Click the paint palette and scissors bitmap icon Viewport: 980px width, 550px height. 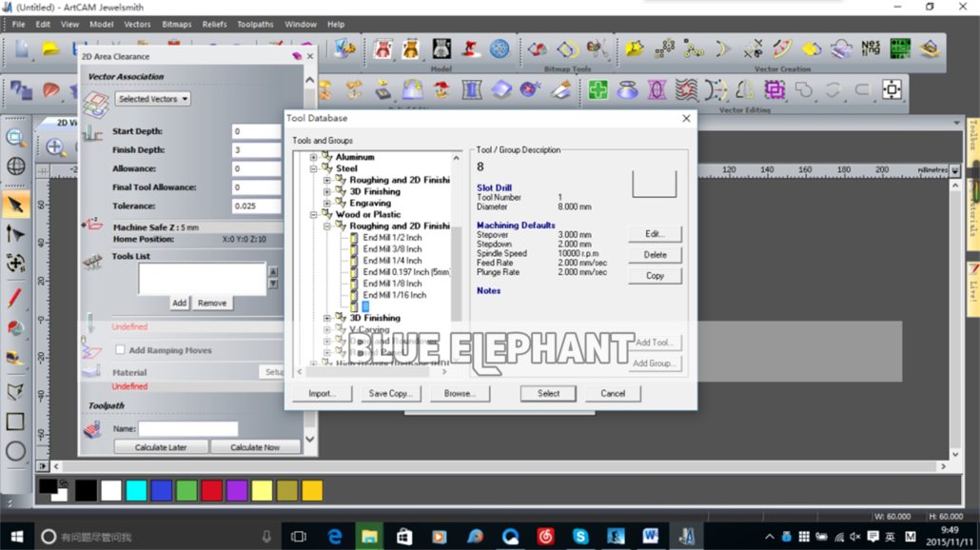click(x=597, y=49)
